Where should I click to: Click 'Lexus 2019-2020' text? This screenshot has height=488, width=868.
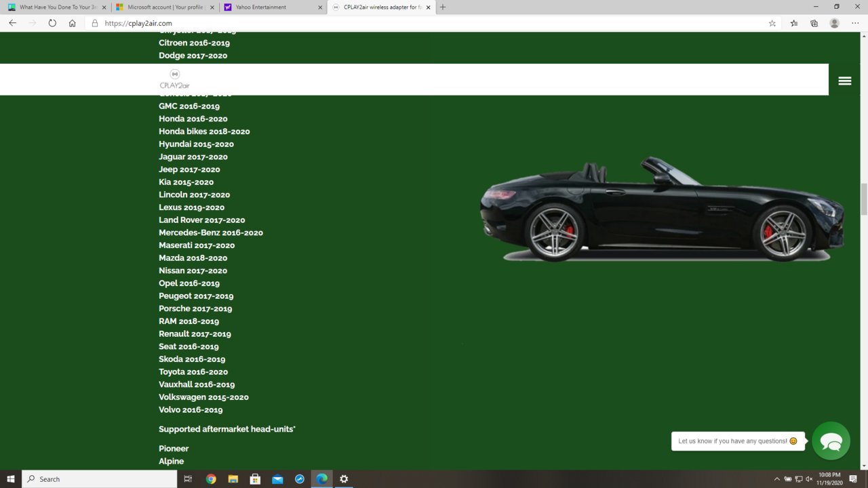click(x=192, y=207)
